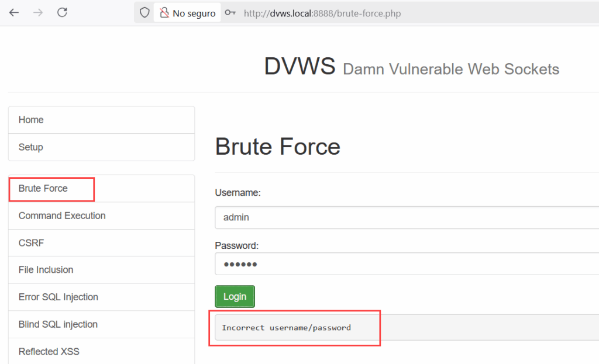Go back with the browser back arrow
599x364 pixels.
pos(14,13)
